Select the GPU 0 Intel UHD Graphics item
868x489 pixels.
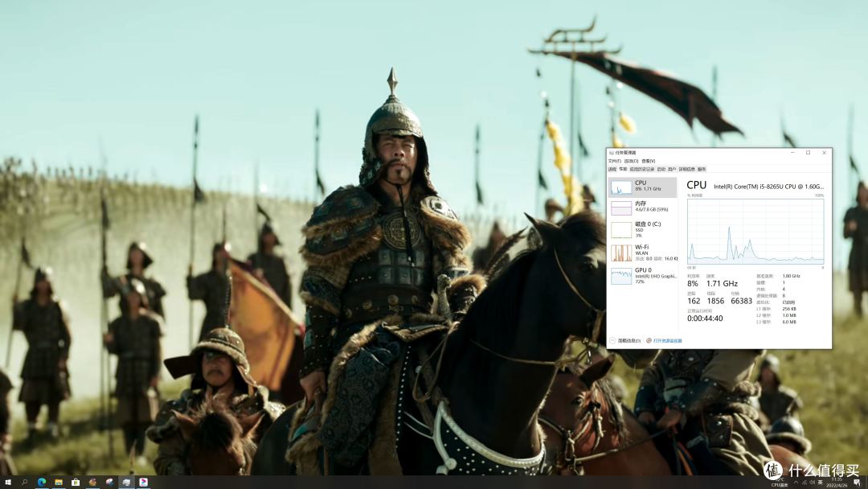(643, 275)
